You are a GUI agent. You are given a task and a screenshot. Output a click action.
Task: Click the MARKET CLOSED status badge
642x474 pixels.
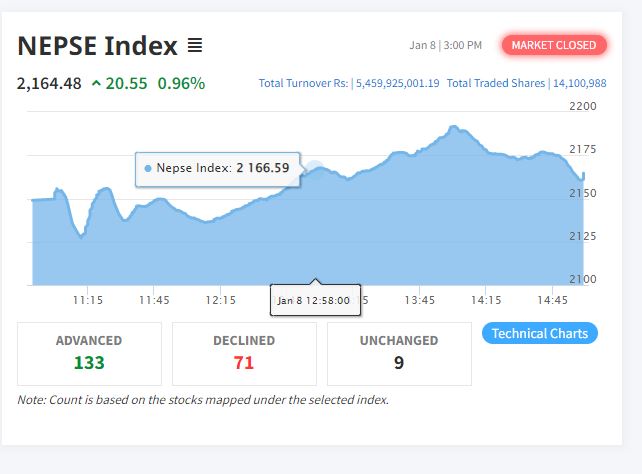[554, 45]
